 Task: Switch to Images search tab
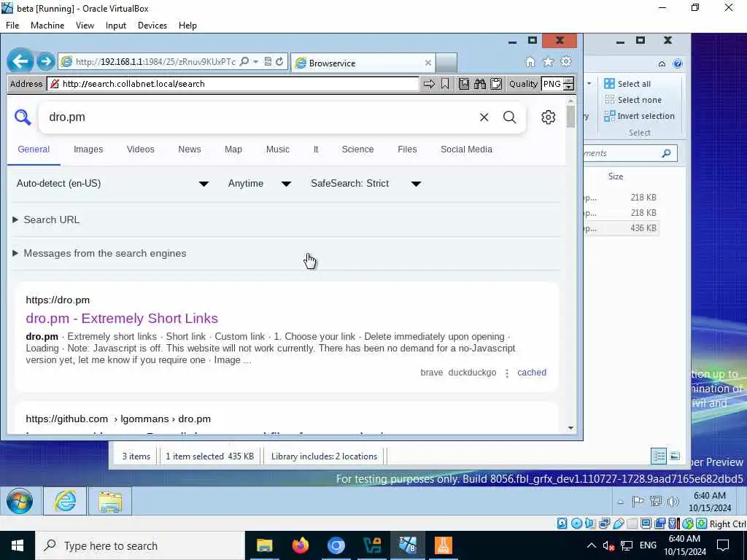(x=88, y=149)
